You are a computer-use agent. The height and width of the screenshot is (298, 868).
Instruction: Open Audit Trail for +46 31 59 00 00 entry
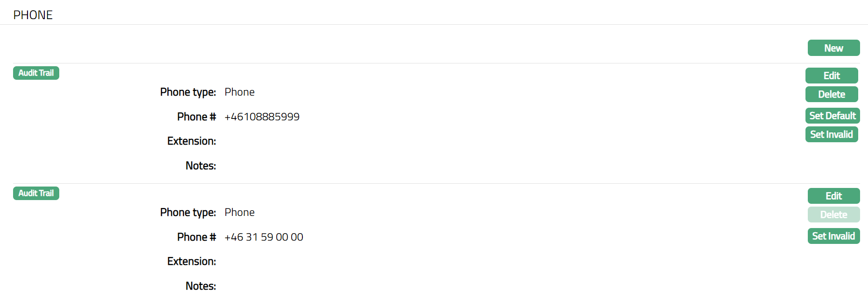[x=36, y=193]
